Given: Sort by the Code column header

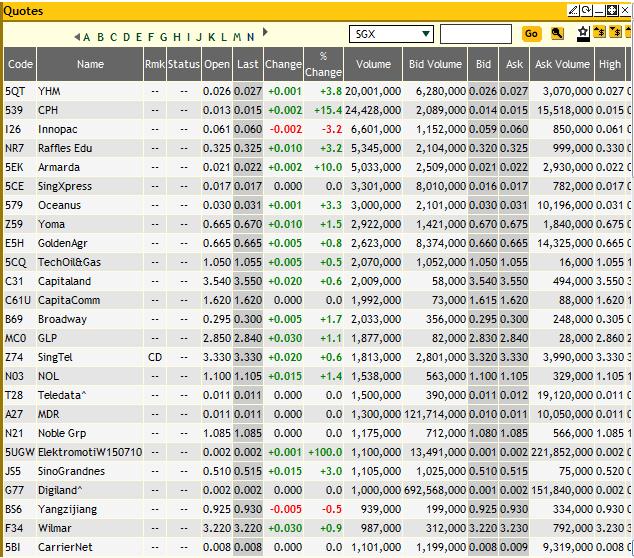Looking at the screenshot, I should pos(20,64).
